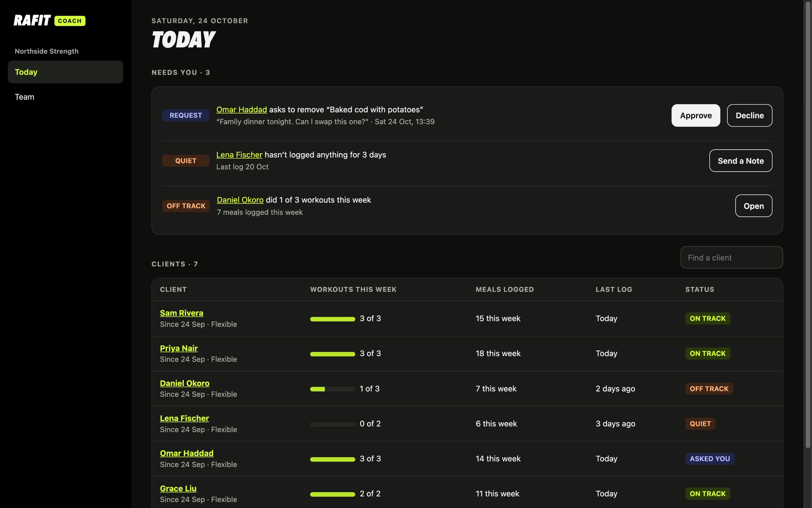Open Omar Haddad in the clients table
The height and width of the screenshot is (508, 812).
tap(186, 453)
